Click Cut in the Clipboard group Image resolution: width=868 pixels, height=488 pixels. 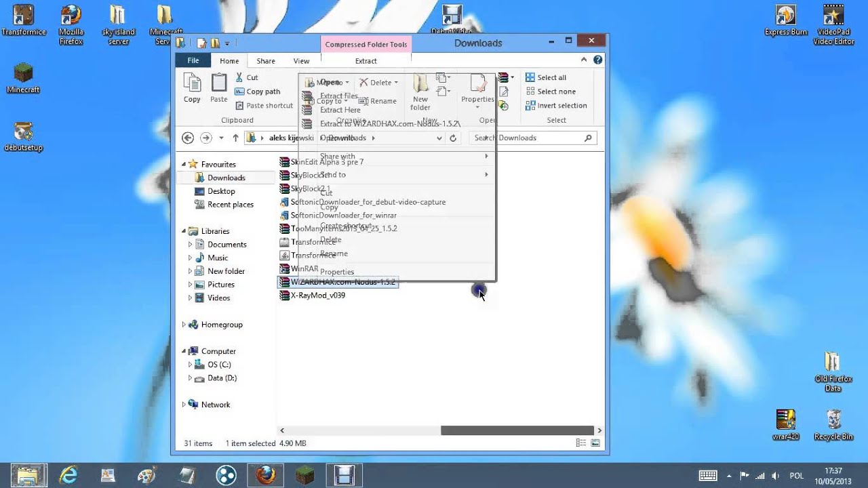pos(247,77)
